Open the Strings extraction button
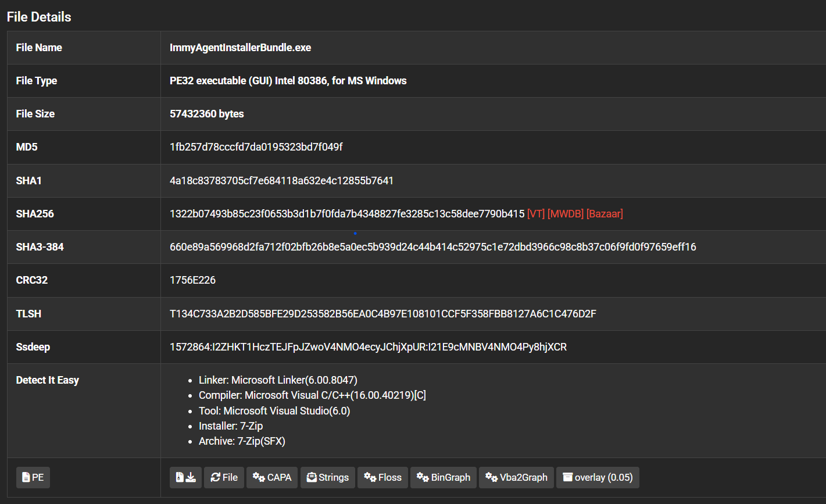Screen dimensions: 826x504 327,477
